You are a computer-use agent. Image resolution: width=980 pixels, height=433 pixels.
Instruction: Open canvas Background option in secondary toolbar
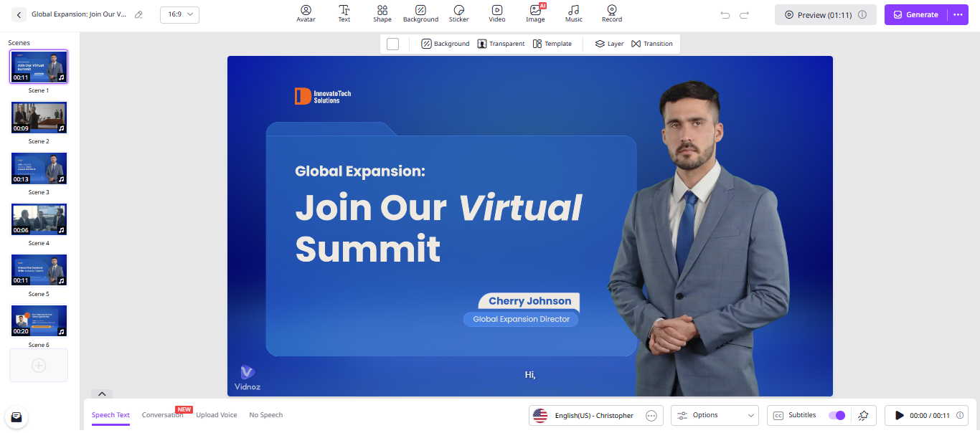point(446,44)
